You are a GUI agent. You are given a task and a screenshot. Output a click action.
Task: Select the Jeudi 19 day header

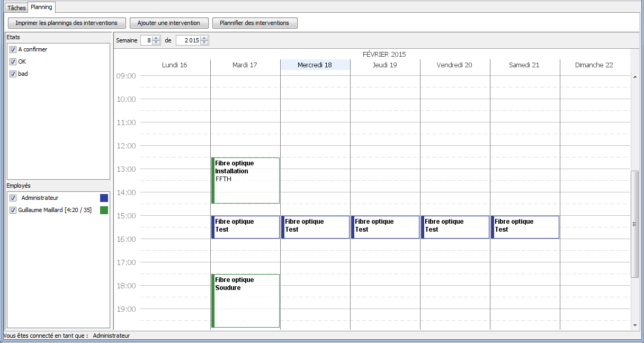[x=385, y=65]
